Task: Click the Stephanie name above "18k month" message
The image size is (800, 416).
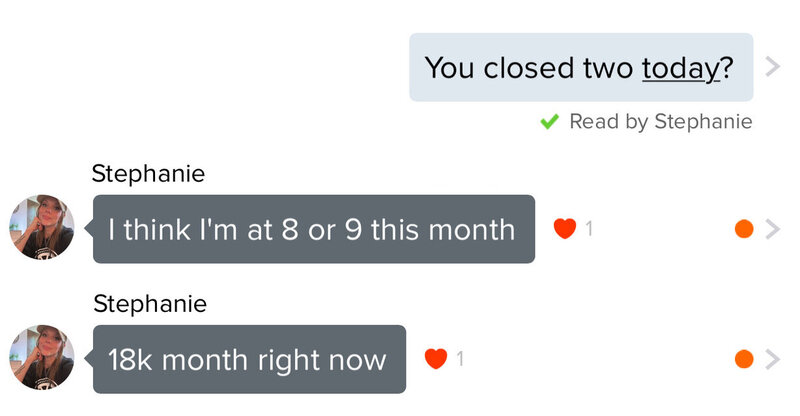Action: click(148, 303)
